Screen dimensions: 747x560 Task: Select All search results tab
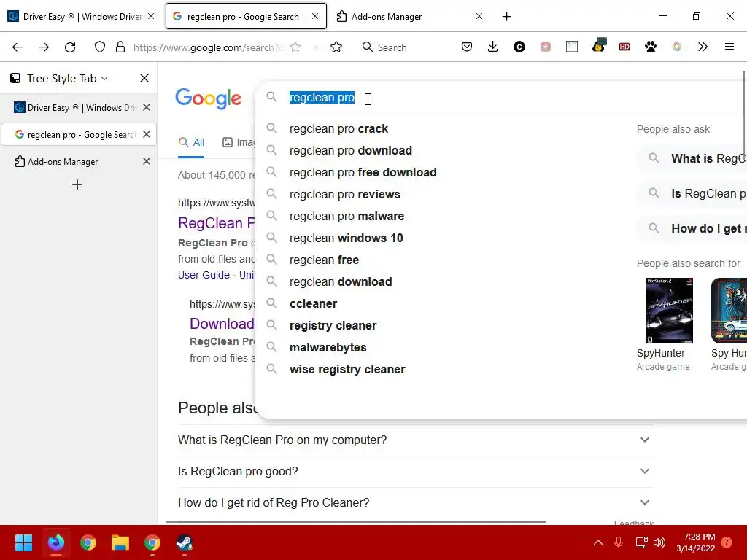(191, 142)
